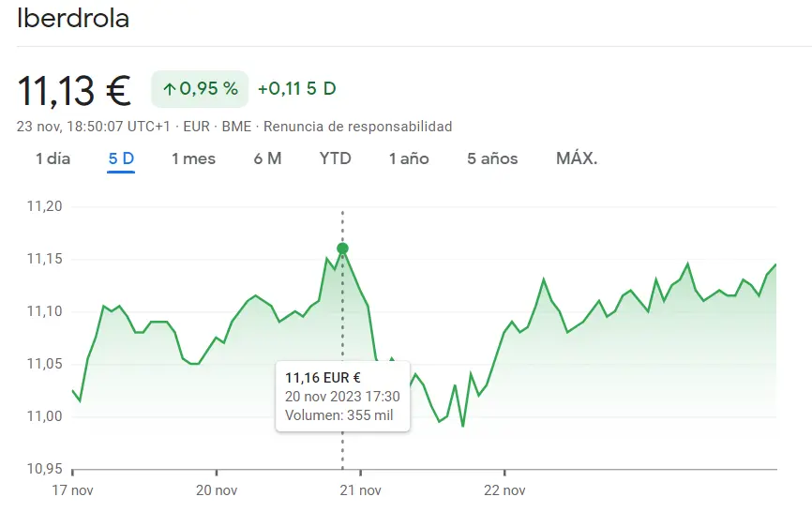Click the 20 nov x-axis label
The height and width of the screenshot is (512, 812).
[x=217, y=490]
